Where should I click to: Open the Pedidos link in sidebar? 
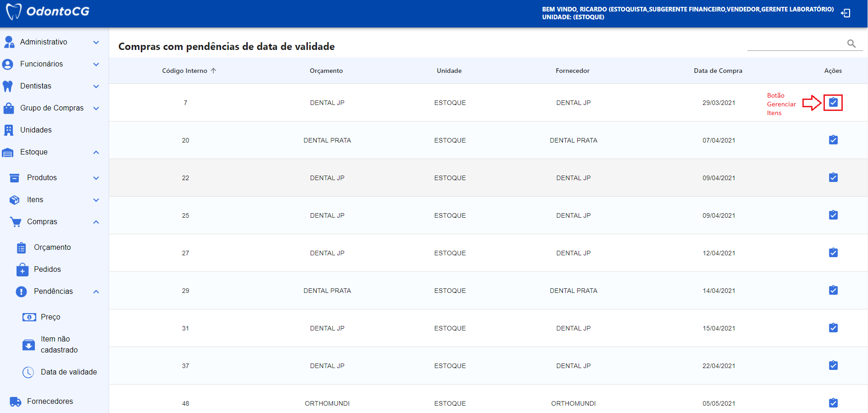coord(47,270)
